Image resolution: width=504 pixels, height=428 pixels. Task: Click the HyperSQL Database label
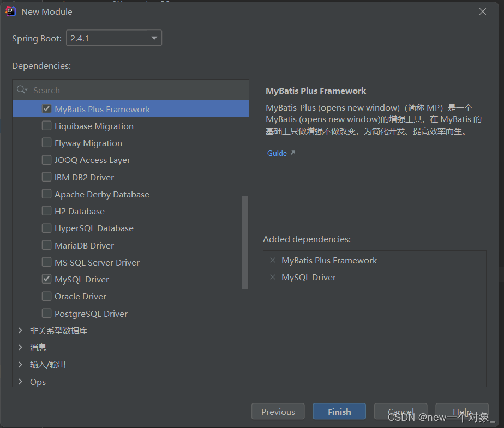pos(94,228)
